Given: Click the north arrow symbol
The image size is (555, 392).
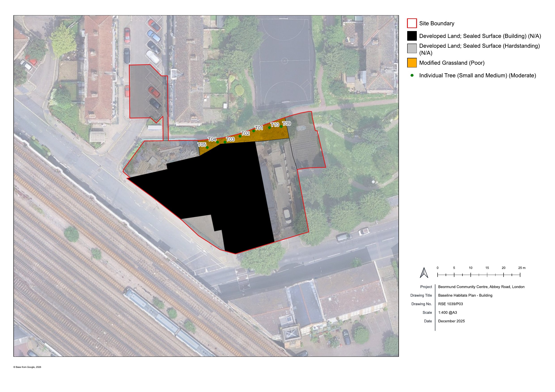Looking at the screenshot, I should coord(424,273).
